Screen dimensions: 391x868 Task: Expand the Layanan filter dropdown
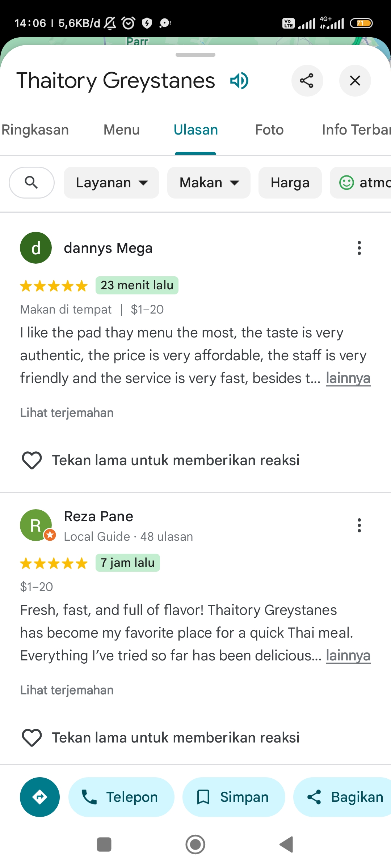(112, 183)
